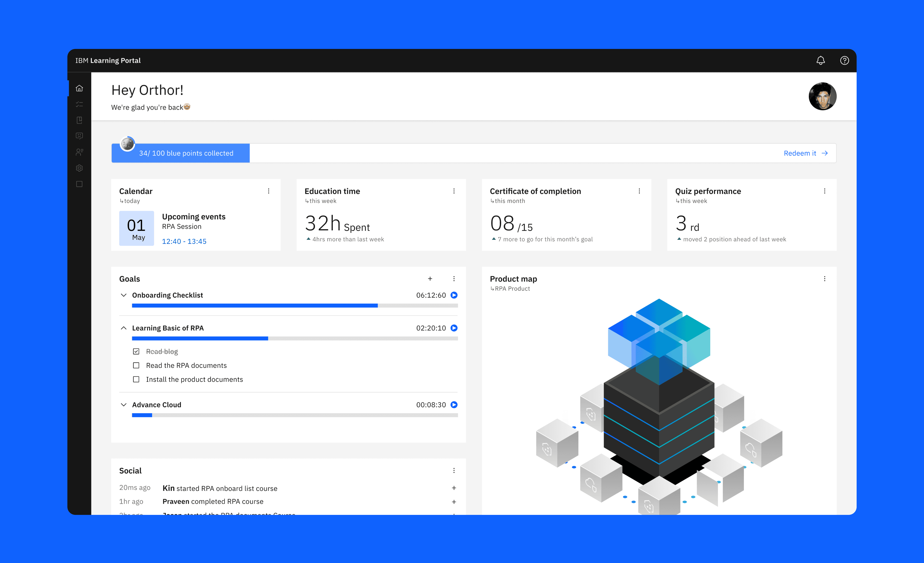
Task: Open Calendar card overflow menu
Action: click(x=268, y=191)
